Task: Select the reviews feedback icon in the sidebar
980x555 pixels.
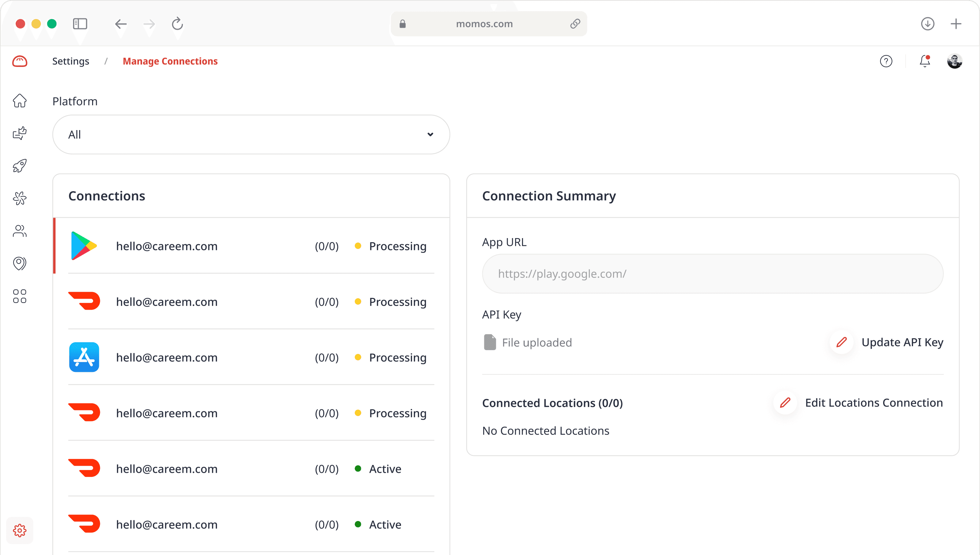Action: pos(19,133)
